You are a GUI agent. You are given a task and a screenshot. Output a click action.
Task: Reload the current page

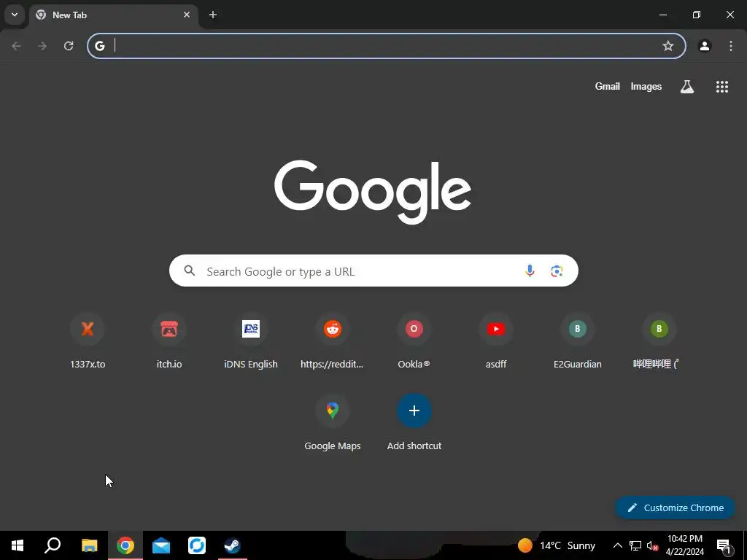pos(69,46)
